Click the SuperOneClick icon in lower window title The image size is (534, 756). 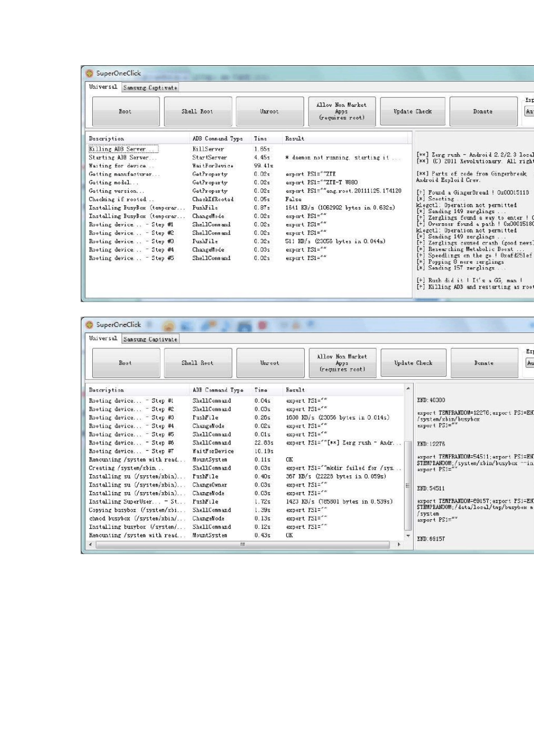[89, 325]
